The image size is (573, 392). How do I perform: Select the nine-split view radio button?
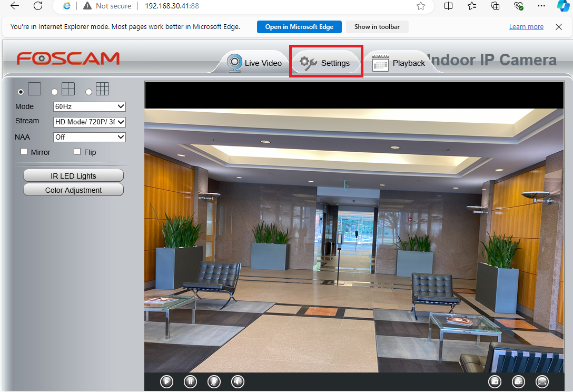(x=88, y=92)
